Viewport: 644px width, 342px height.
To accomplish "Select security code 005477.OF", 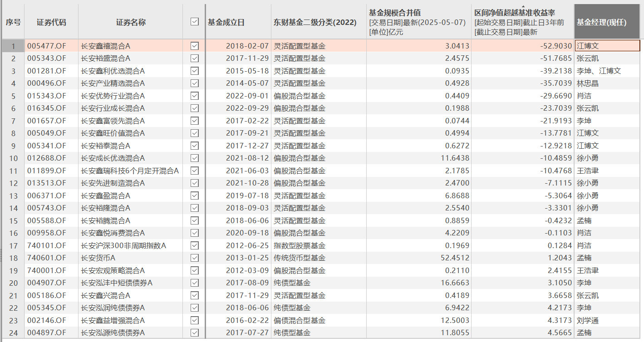I will click(x=47, y=46).
